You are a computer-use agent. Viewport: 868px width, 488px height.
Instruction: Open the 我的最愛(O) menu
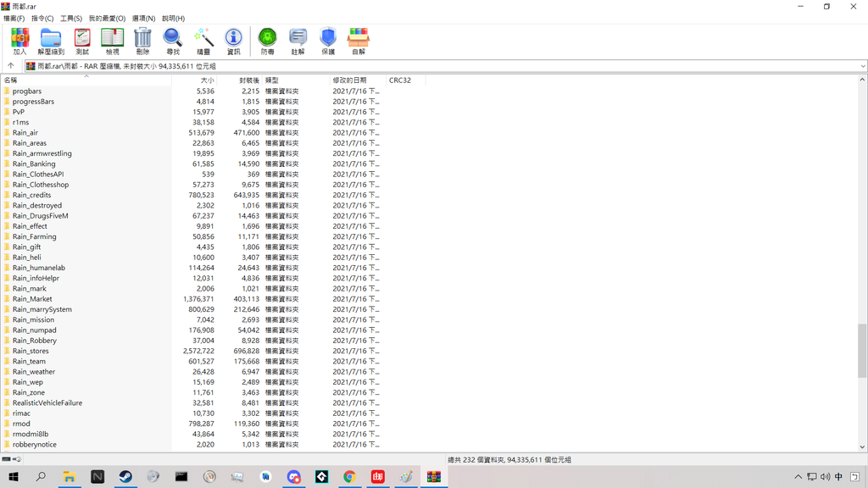(x=108, y=19)
